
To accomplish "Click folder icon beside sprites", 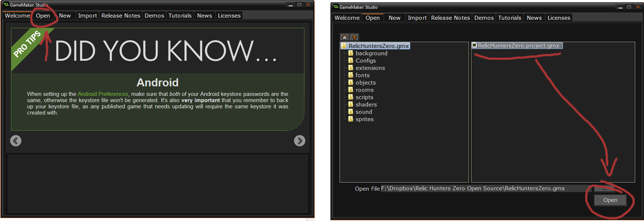I will pos(351,119).
